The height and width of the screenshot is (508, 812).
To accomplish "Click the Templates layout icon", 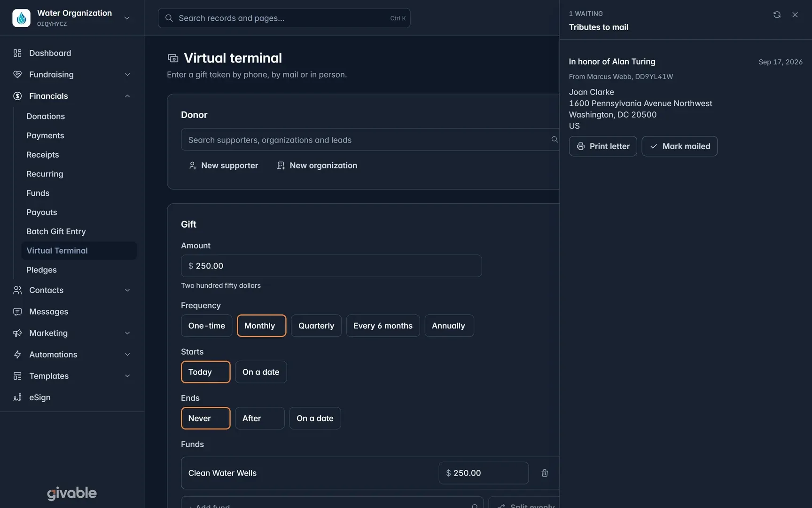I will (x=17, y=376).
